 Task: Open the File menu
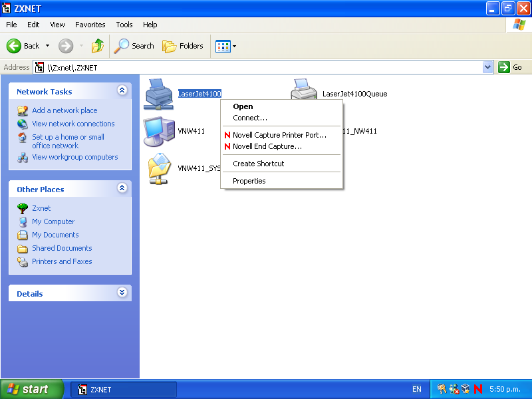[11, 25]
